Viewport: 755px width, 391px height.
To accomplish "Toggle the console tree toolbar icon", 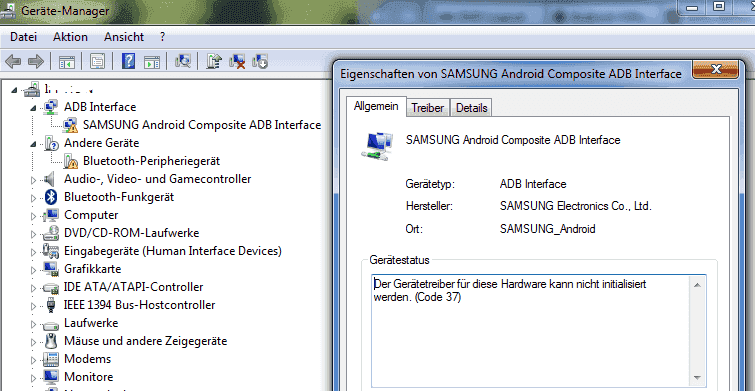I will [x=67, y=62].
